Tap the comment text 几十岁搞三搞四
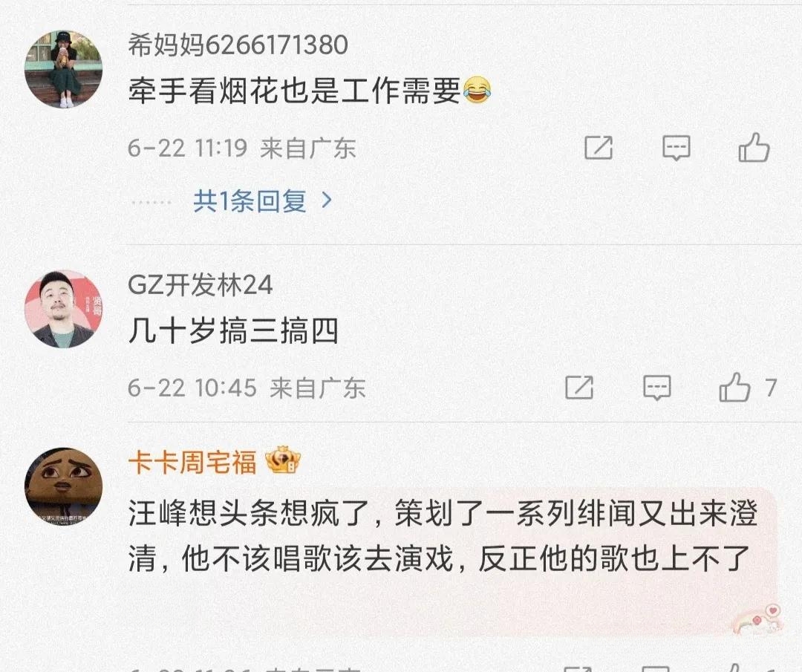Screen dimensions: 802x672 [233, 331]
